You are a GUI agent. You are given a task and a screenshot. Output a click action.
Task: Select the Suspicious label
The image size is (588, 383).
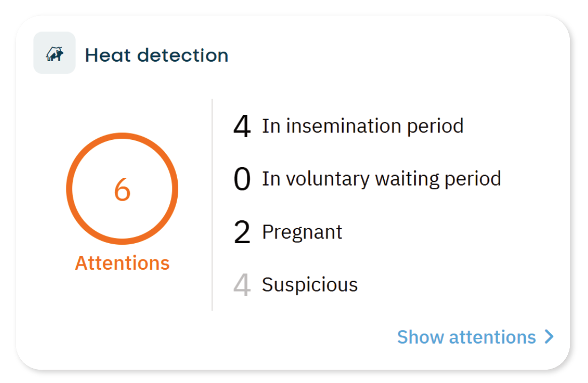click(310, 285)
